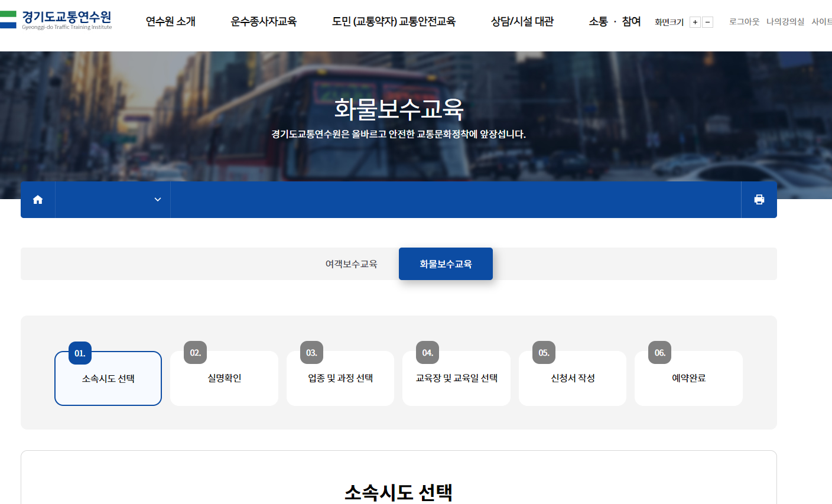Select the 화물보수교육 tab
The image size is (832, 504).
coord(446,264)
